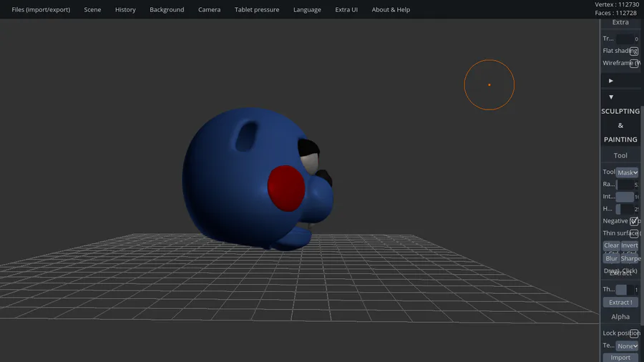Click the red cheek on the model
This screenshot has height=362, width=644.
pos(286,188)
